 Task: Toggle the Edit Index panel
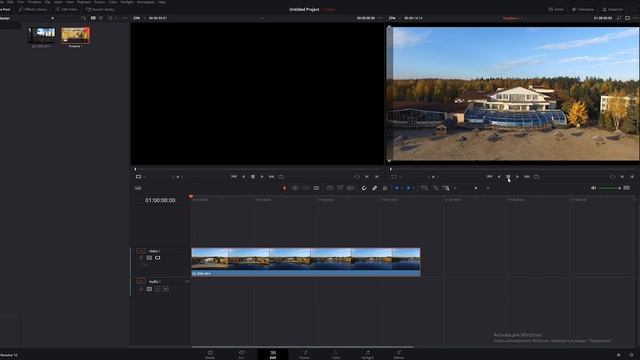coord(67,9)
